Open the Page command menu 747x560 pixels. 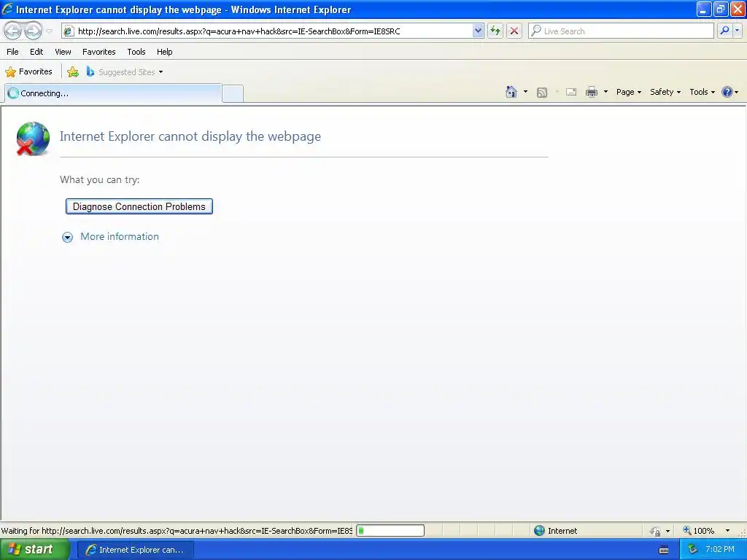628,92
